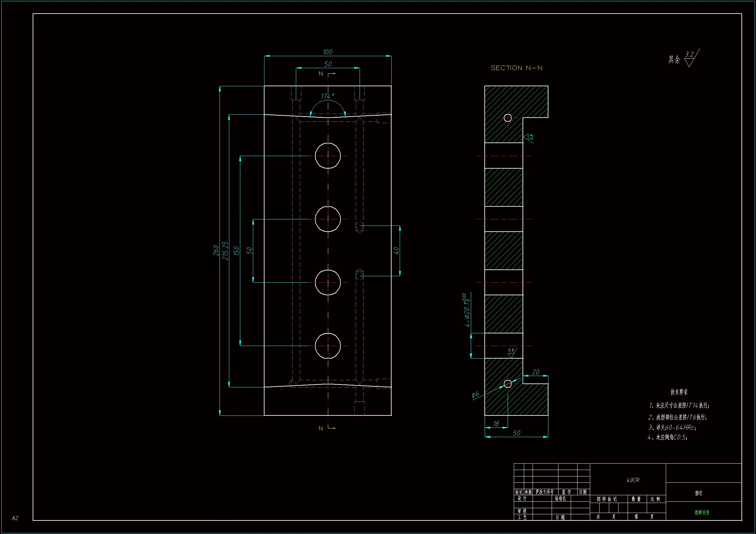Click the 其余 text near roughness symbol
This screenshot has height=534, width=756.
click(x=674, y=59)
